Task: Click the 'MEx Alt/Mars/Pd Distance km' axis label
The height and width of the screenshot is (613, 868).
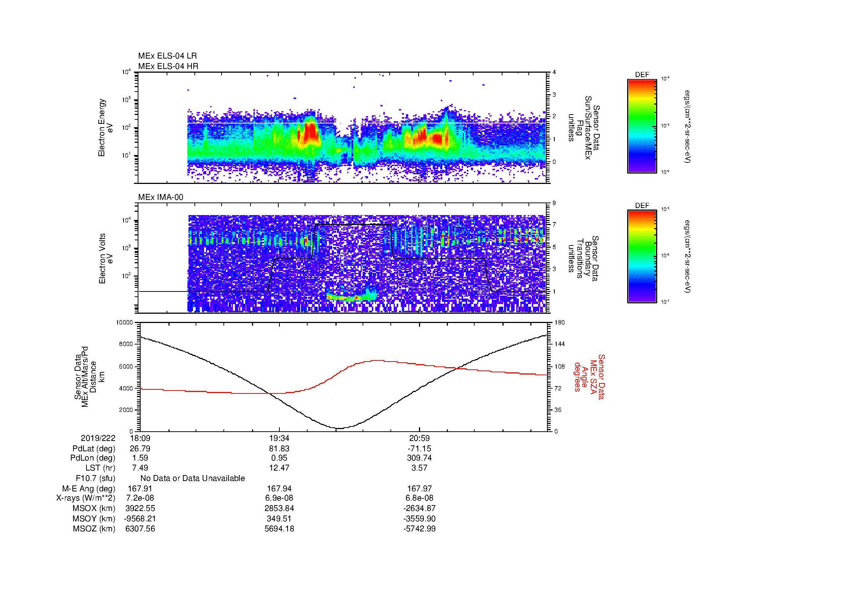Action: [89, 376]
